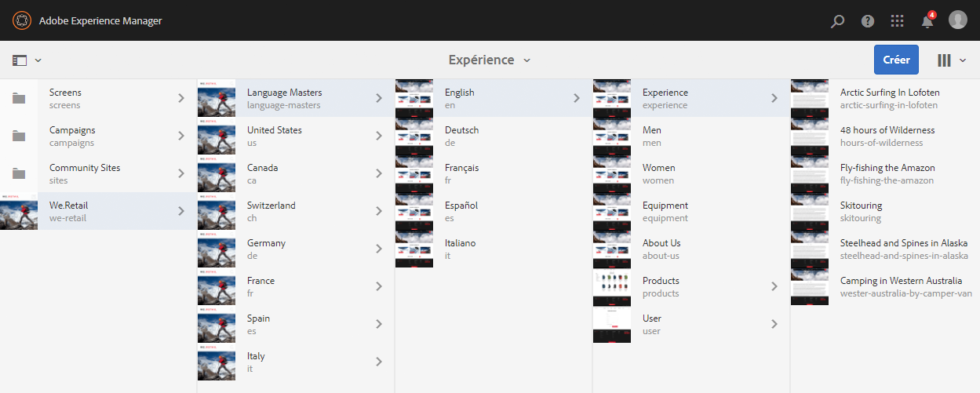
Task: Click the Campaigns folder icon
Action: [19, 136]
